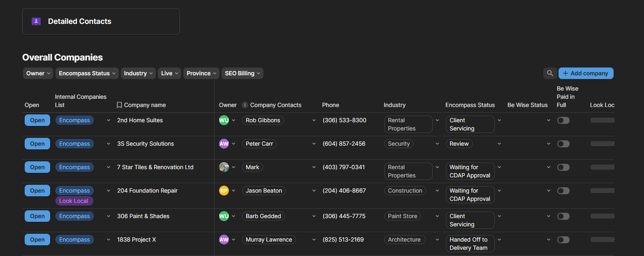
Task: Open the 306 Paint & Shades record
Action: (x=37, y=216)
